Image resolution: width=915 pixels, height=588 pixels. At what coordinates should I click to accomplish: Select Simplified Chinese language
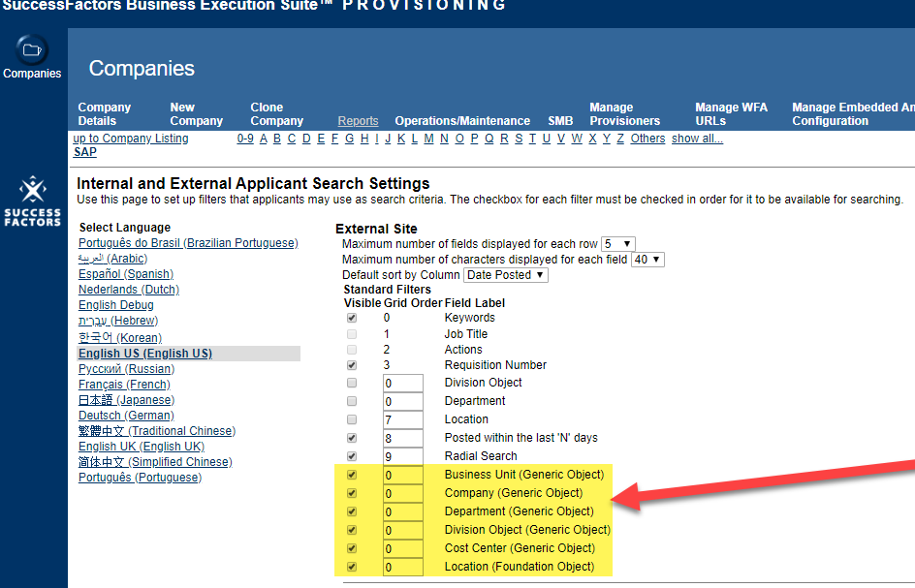point(155,461)
